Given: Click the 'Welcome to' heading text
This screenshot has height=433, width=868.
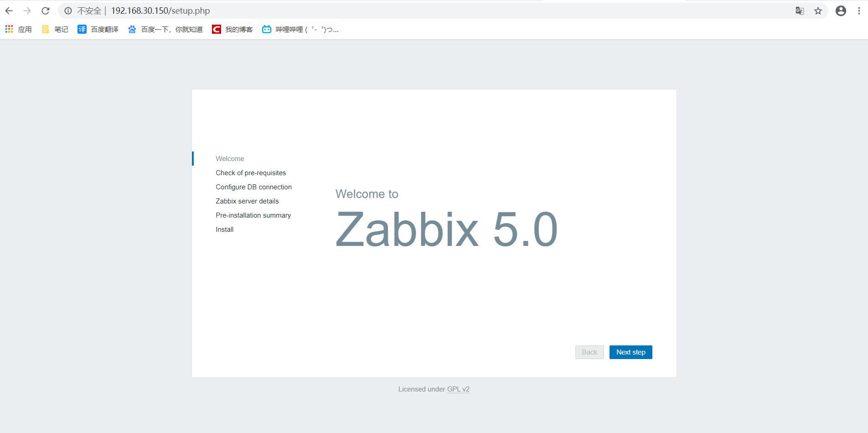Looking at the screenshot, I should [x=367, y=194].
